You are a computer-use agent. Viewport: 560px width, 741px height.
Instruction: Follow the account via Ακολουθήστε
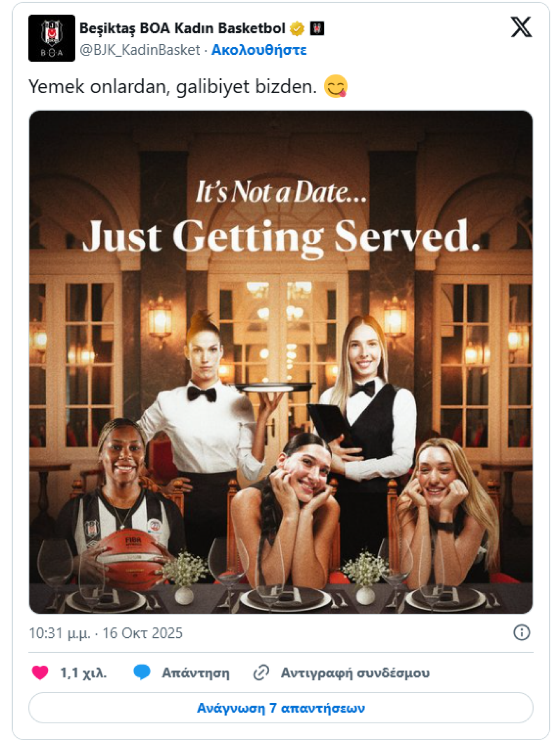point(259,50)
